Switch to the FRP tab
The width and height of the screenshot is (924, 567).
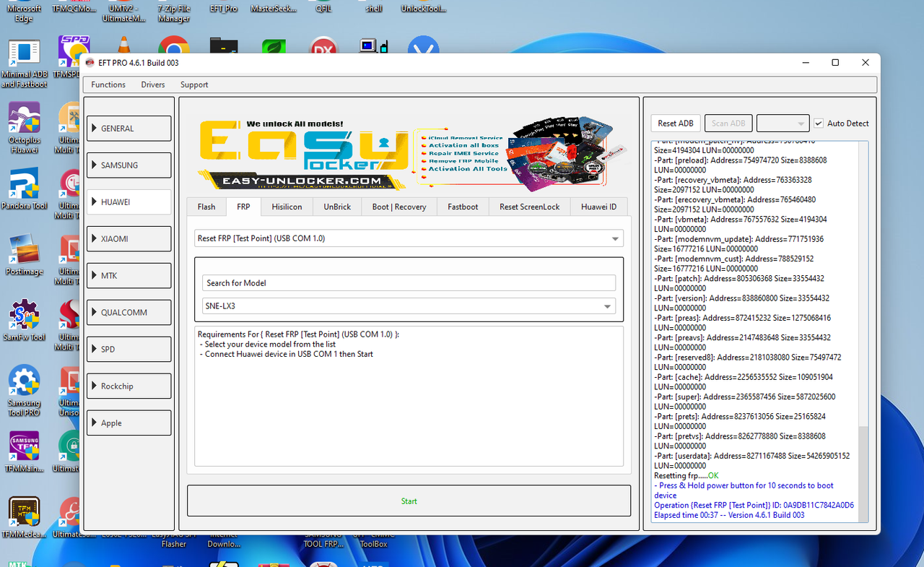tap(243, 207)
